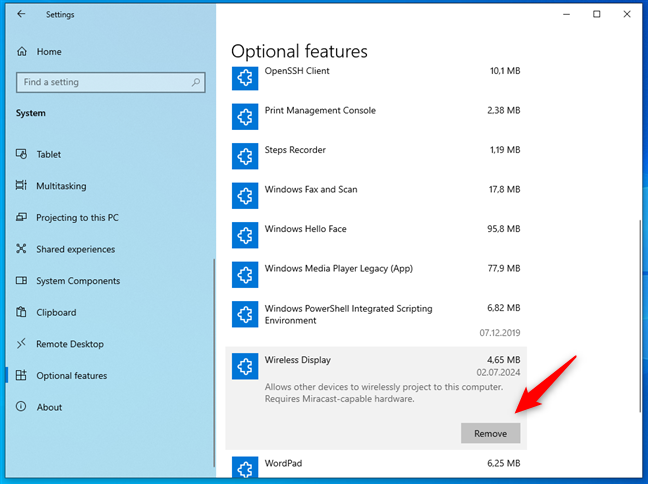The height and width of the screenshot is (484, 648).
Task: Select Projecting to this PC label
Action: (x=77, y=217)
